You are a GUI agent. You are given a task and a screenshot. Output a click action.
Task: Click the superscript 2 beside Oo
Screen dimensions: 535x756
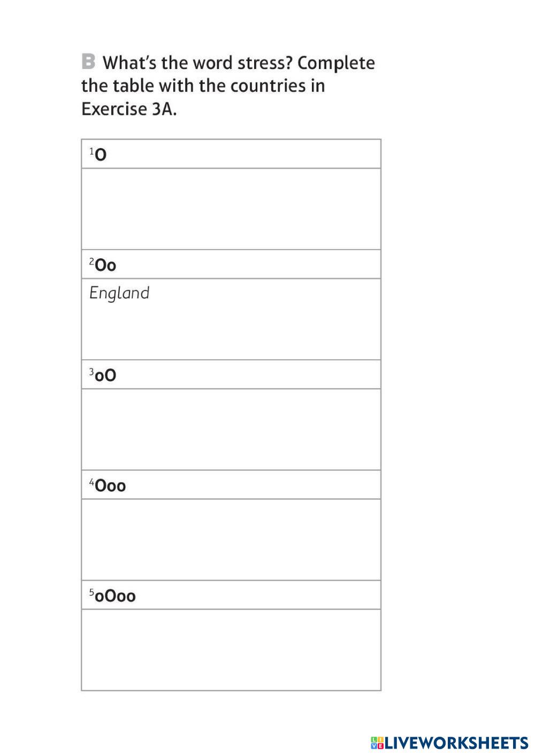tap(91, 262)
